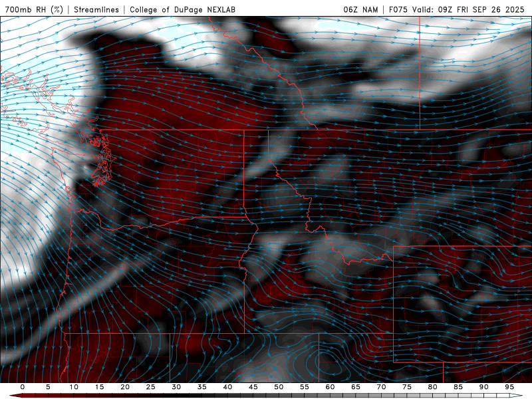Select the "80" label on humidity scale
The image size is (532, 399).
[x=433, y=387]
